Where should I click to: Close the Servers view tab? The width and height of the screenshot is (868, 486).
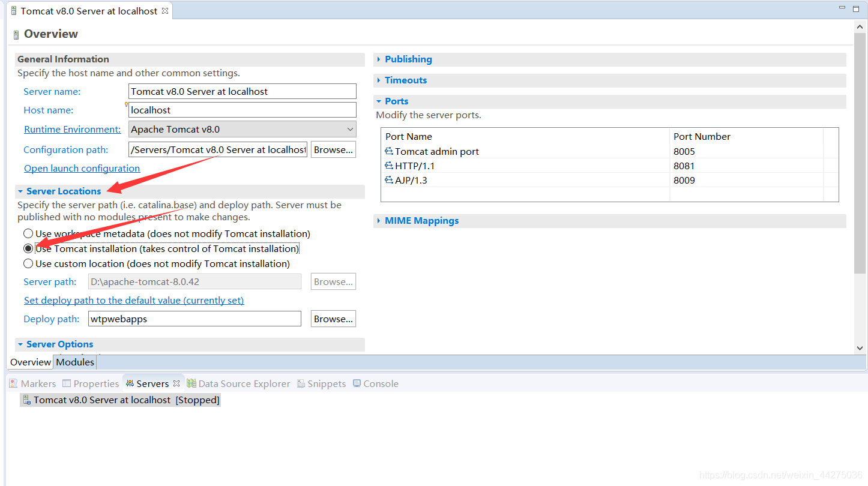point(176,383)
